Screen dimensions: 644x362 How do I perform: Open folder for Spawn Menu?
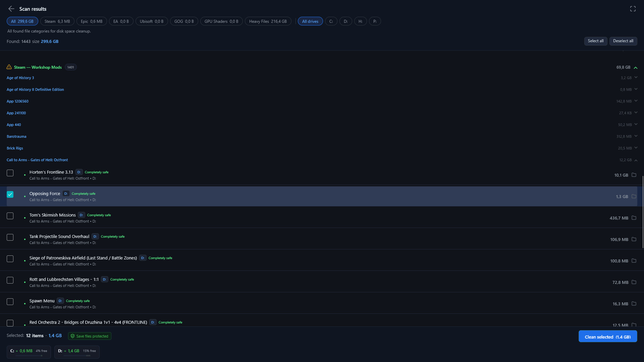(634, 304)
